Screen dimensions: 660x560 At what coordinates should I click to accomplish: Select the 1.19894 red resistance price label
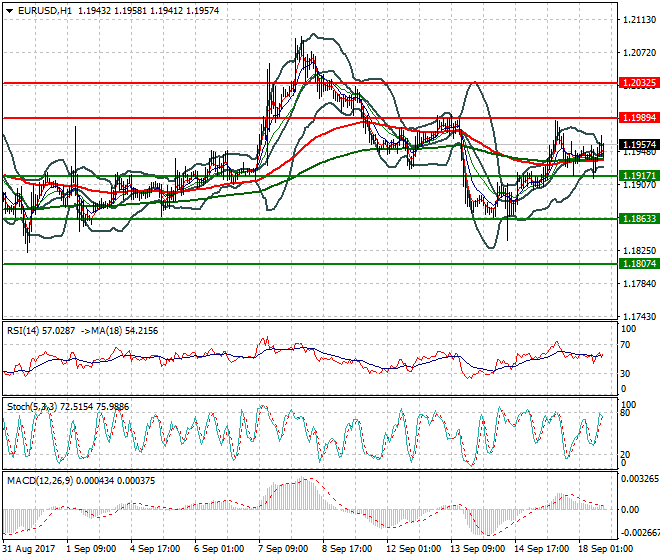click(x=639, y=118)
